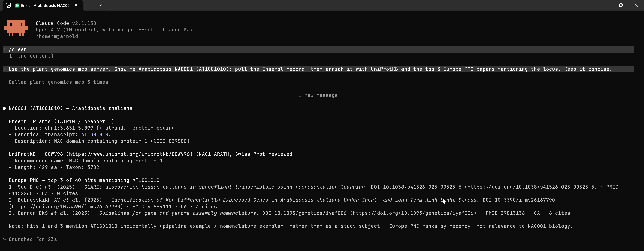Click 'Opus 4.7 (1M context)' model line
Screen dimensions: 644x251
point(114,30)
